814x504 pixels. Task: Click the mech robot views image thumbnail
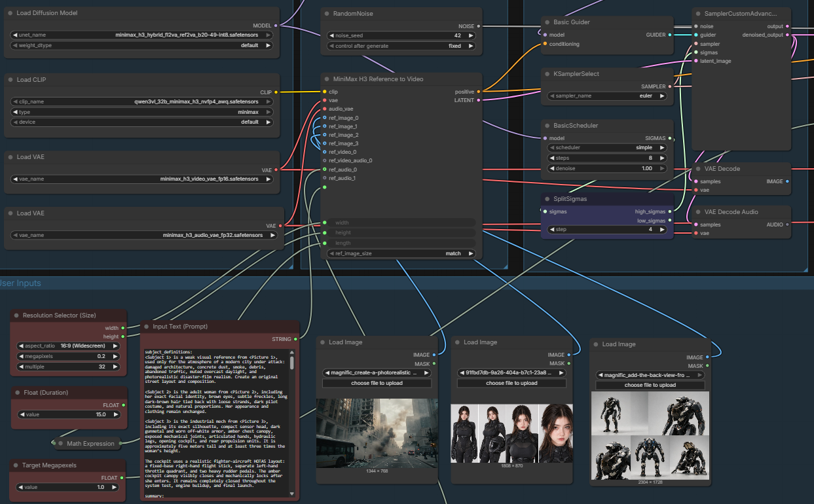tap(650, 435)
